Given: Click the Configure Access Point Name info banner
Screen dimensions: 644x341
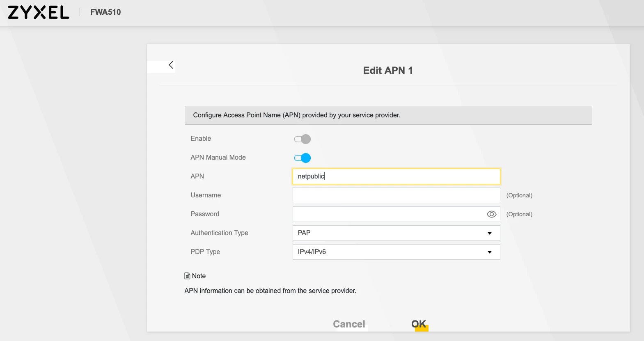Looking at the screenshot, I should point(388,115).
